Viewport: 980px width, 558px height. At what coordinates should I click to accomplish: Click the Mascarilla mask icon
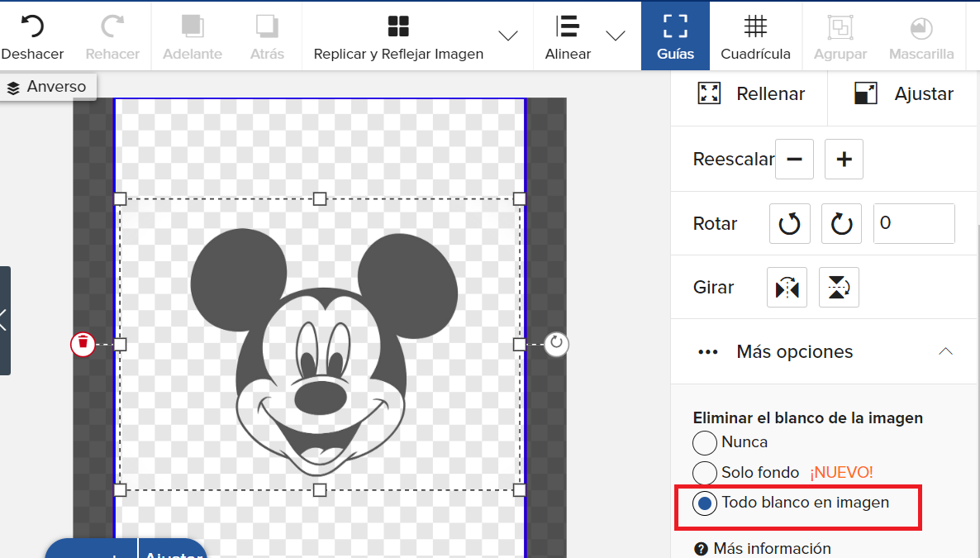point(921,27)
